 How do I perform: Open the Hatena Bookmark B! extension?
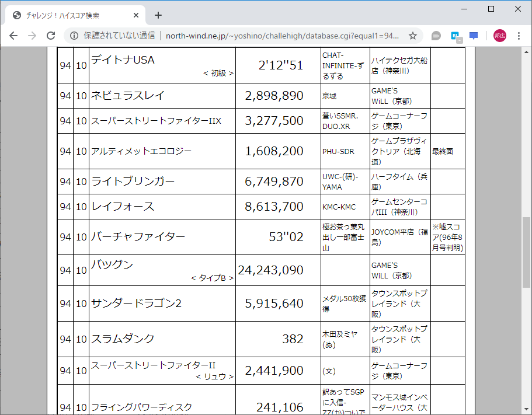pos(455,36)
